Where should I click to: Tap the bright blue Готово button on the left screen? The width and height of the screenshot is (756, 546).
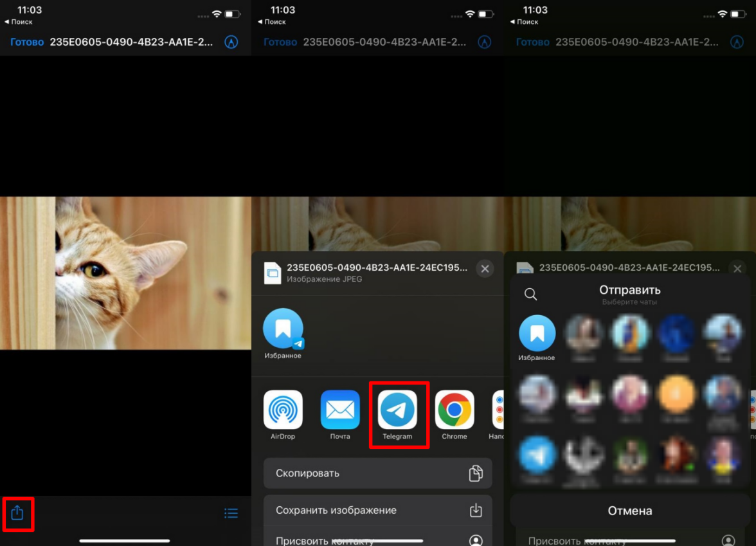click(x=27, y=42)
